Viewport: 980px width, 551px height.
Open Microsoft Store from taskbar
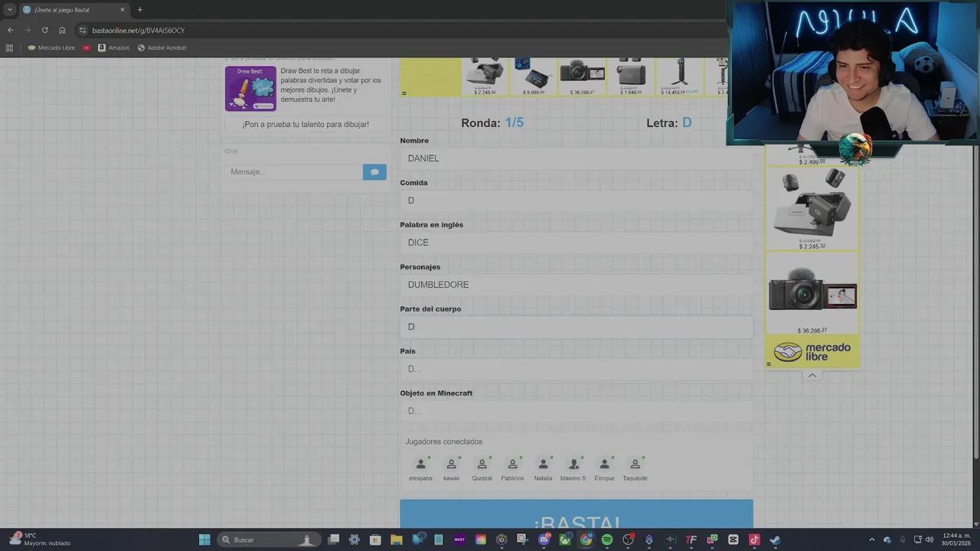coord(375,540)
